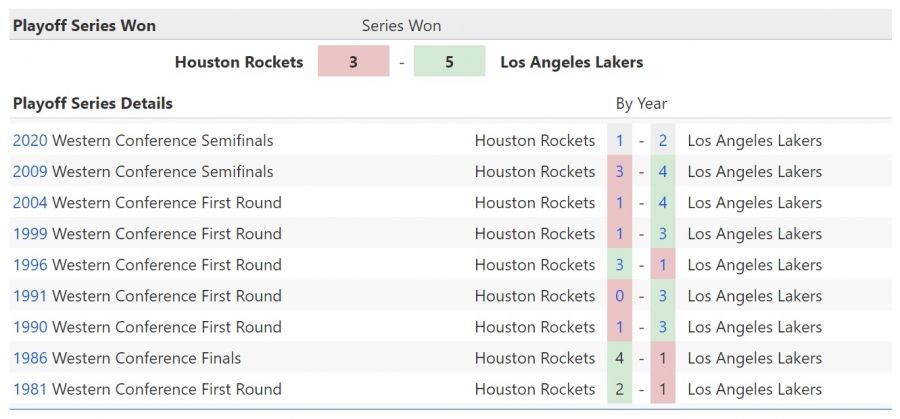The width and height of the screenshot is (900, 419).
Task: Click the Playoff Series Won heading
Action: point(84,25)
